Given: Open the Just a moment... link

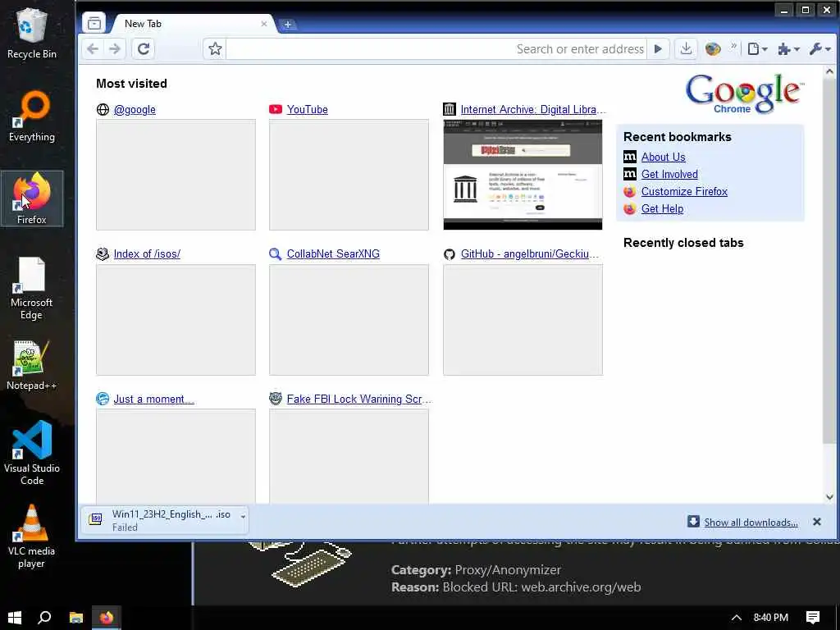Looking at the screenshot, I should (153, 399).
